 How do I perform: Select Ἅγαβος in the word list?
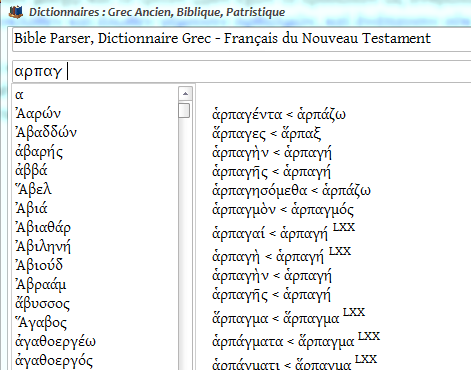(41, 323)
